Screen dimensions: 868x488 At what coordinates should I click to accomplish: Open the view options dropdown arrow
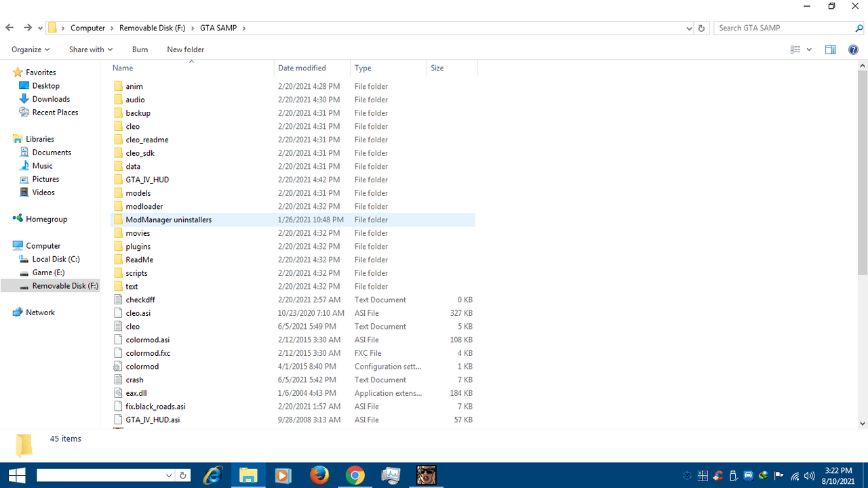(809, 49)
